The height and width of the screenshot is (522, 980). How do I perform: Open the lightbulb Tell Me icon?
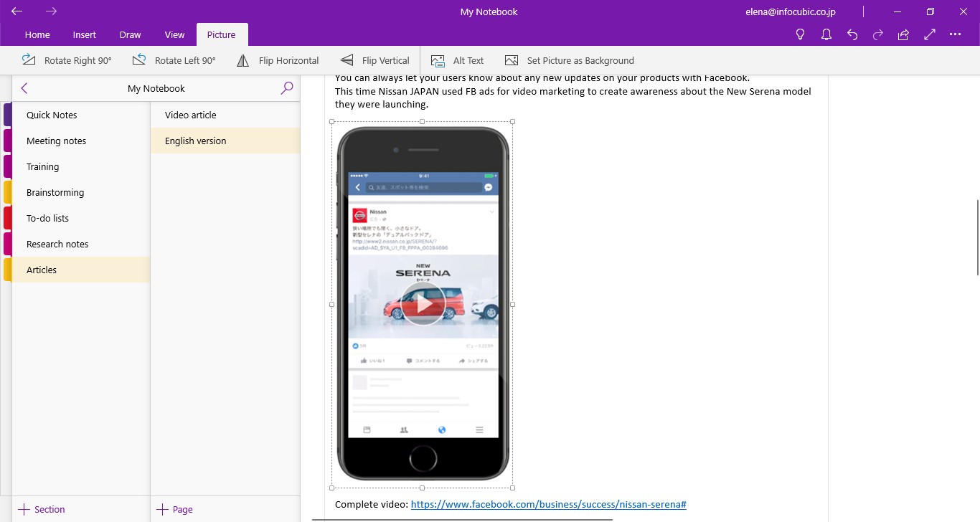(x=801, y=34)
